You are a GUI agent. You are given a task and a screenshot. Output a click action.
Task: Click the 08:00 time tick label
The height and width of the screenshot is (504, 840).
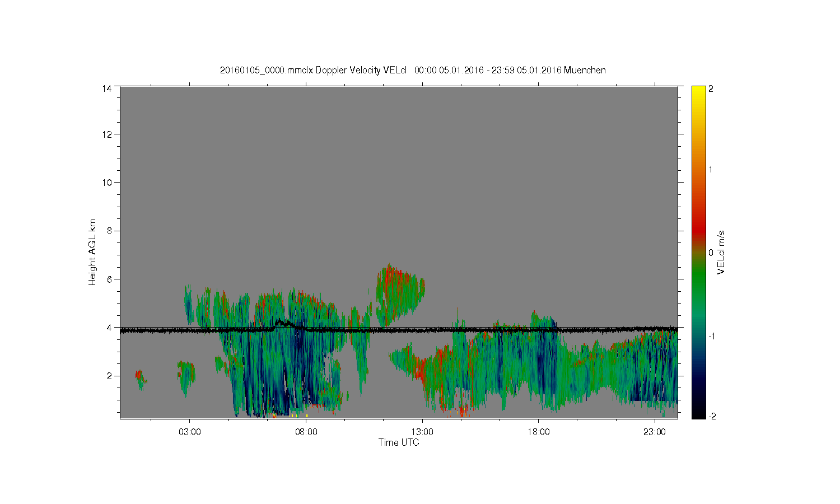pyautogui.click(x=306, y=432)
